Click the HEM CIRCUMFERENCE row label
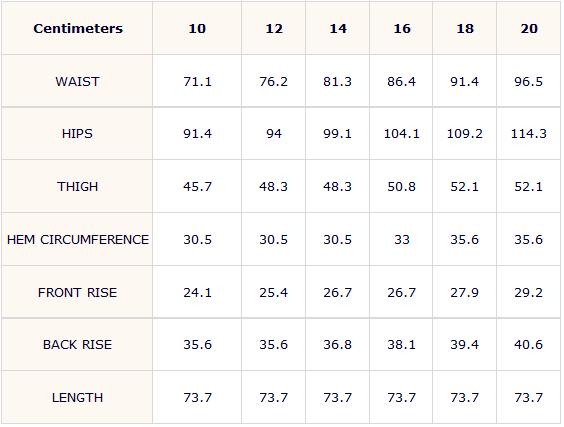Image resolution: width=564 pixels, height=427 pixels. [78, 240]
